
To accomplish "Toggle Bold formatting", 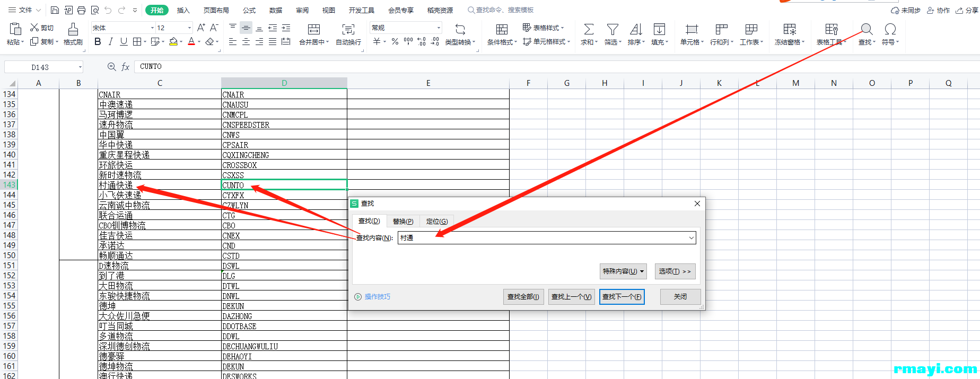I will pyautogui.click(x=98, y=41).
